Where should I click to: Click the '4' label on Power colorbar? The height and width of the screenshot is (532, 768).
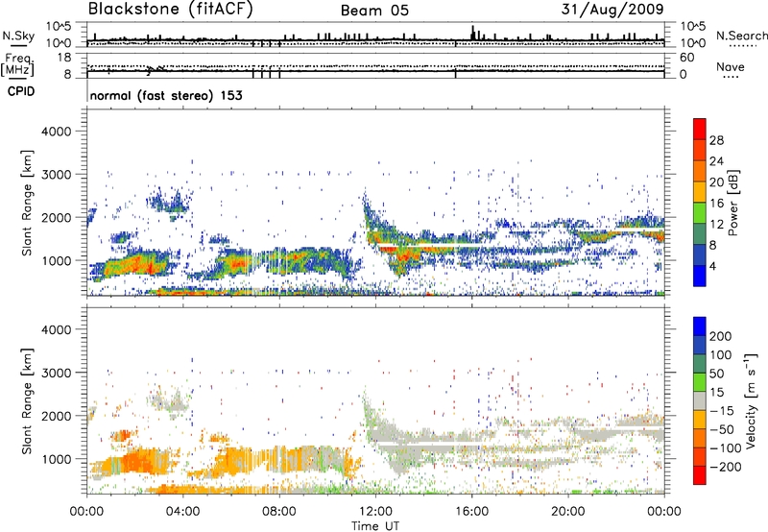[x=713, y=267]
